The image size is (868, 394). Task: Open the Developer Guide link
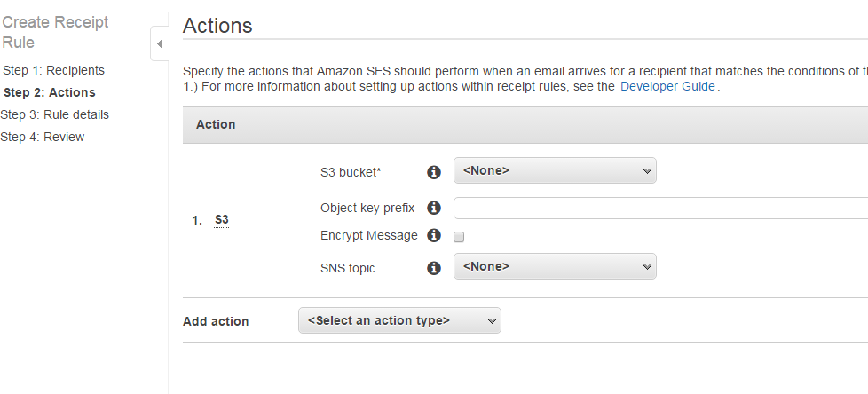667,86
